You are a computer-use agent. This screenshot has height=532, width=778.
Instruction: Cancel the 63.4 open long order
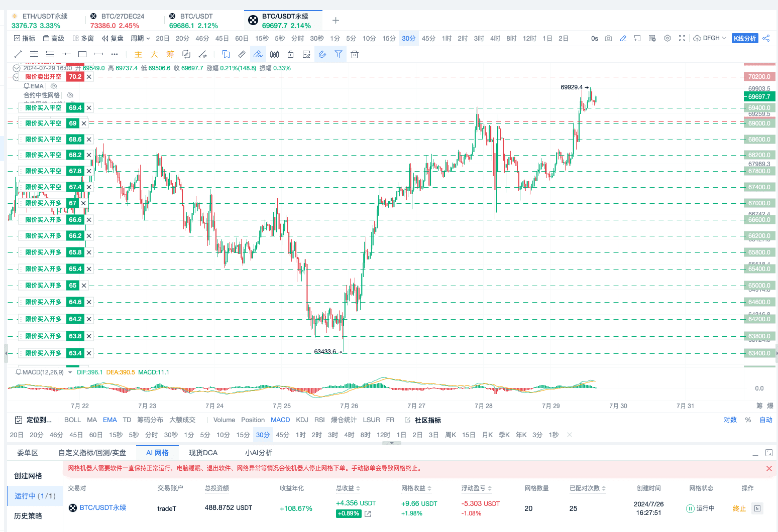tap(89, 353)
